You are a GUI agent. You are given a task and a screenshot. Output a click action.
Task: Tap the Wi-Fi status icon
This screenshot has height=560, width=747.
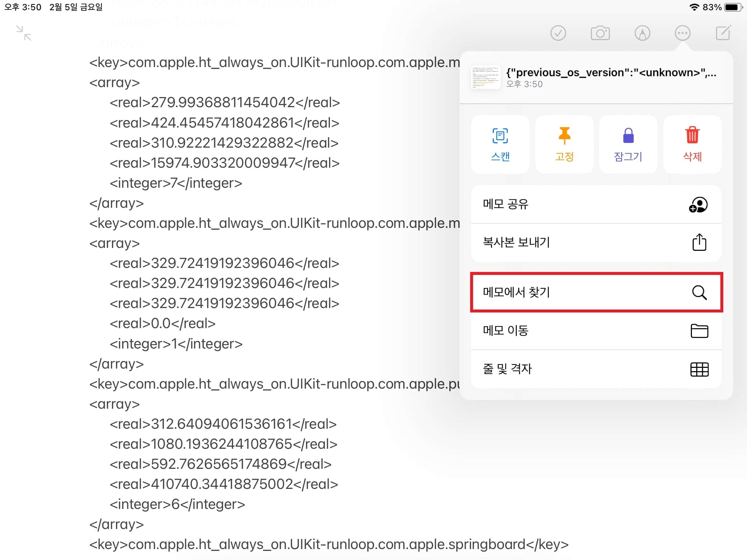[x=695, y=6]
